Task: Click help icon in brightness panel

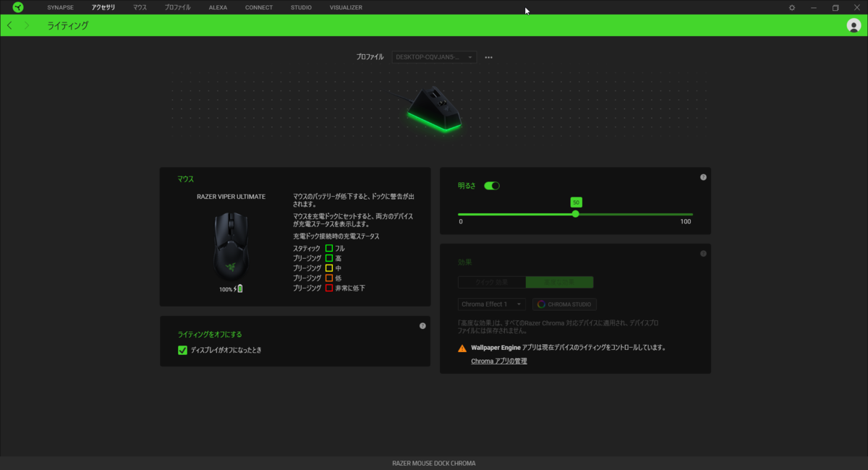Action: 703,177
